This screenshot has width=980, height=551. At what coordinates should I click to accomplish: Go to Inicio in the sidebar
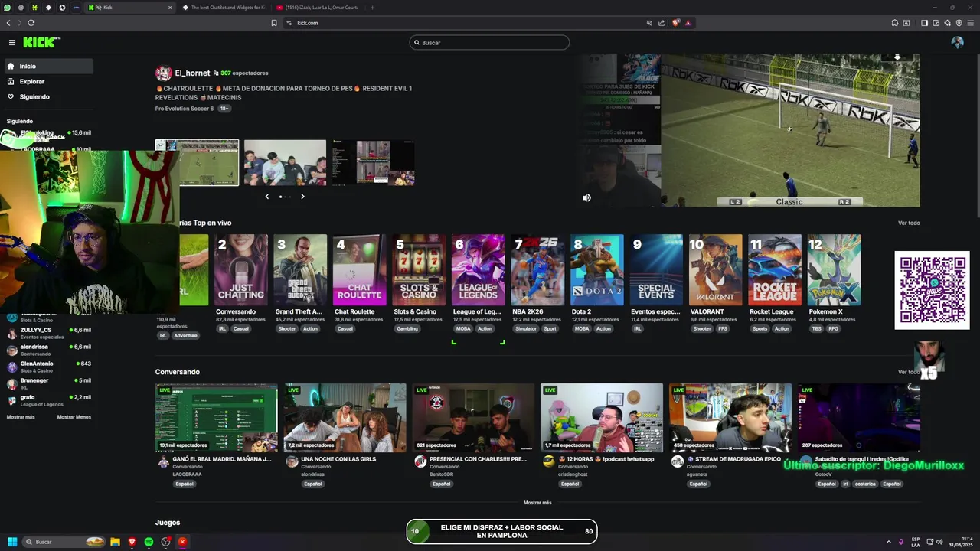49,66
